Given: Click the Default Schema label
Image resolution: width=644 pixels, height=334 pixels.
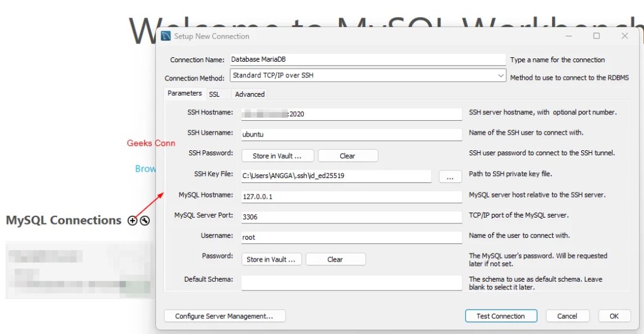Looking at the screenshot, I should pos(209,279).
